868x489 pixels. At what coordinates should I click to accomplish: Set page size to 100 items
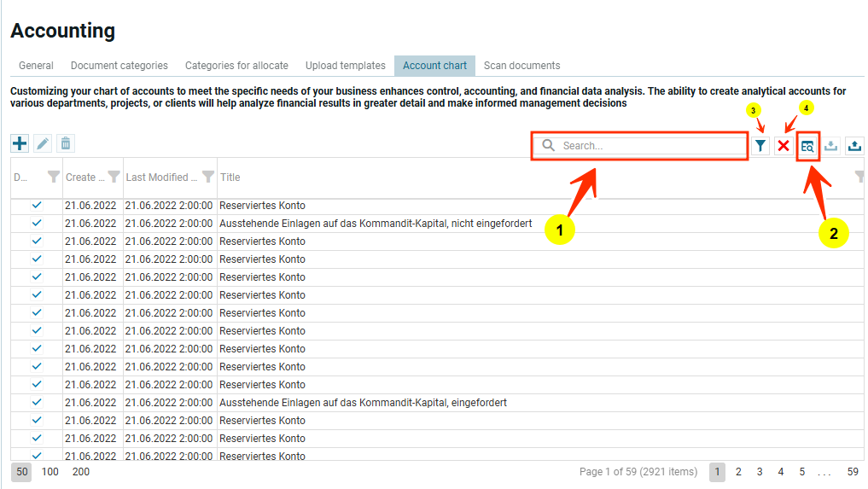(50, 472)
